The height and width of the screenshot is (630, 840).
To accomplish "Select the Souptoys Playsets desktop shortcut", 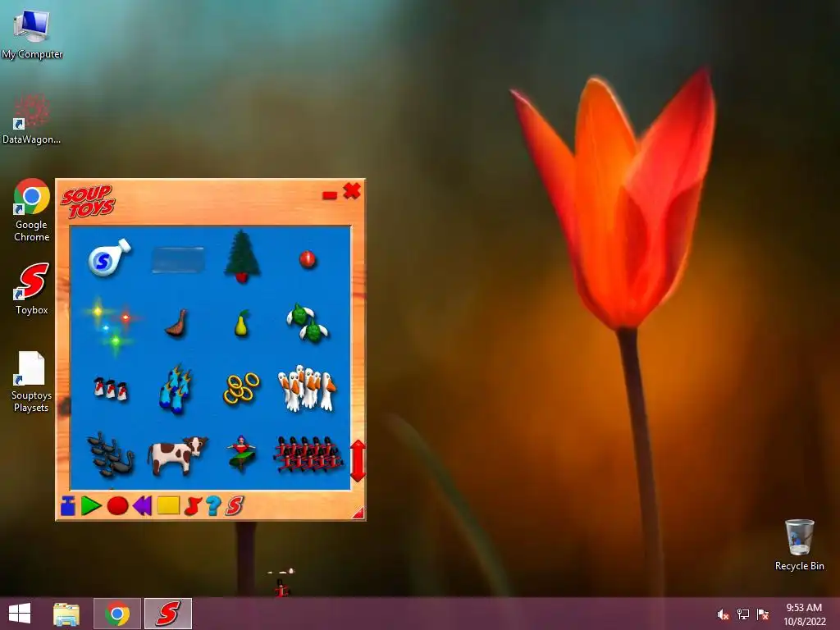I will tap(32, 382).
